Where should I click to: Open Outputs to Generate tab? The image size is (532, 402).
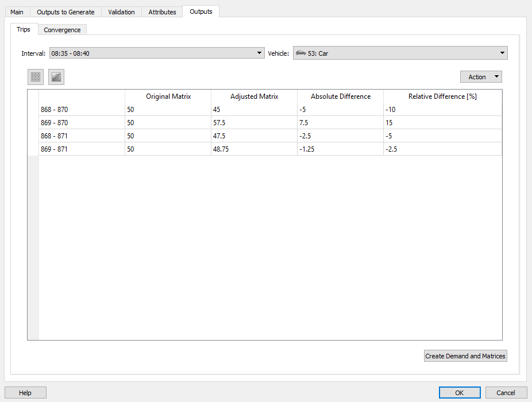(65, 12)
